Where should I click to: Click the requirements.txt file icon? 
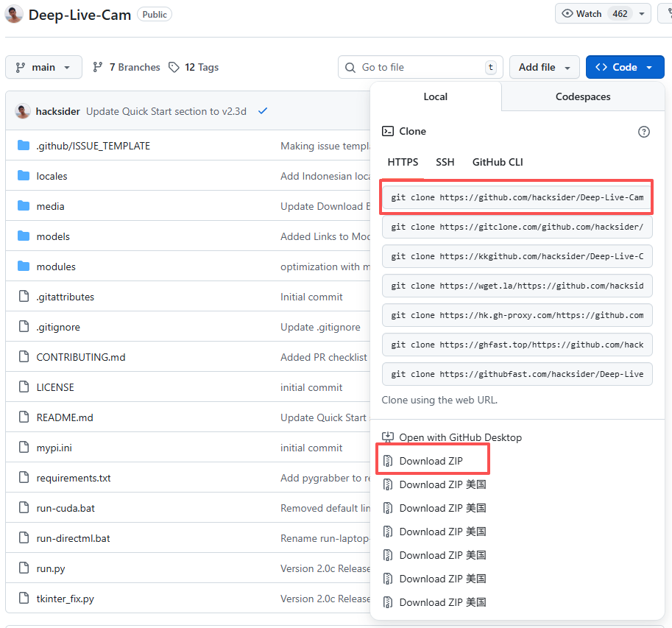(24, 478)
